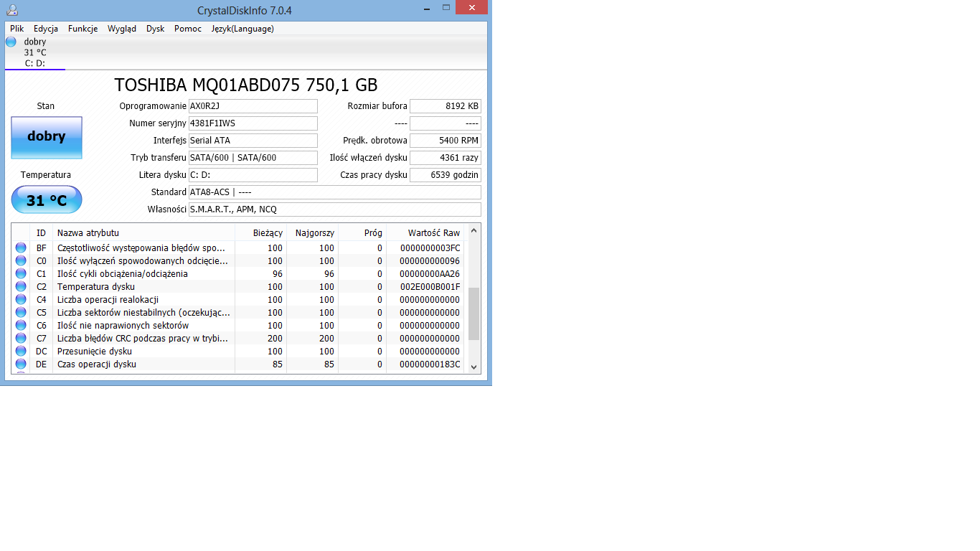Click the blue status icon for DC Przesunięcie dysku row
The image size is (980, 551).
pos(21,351)
